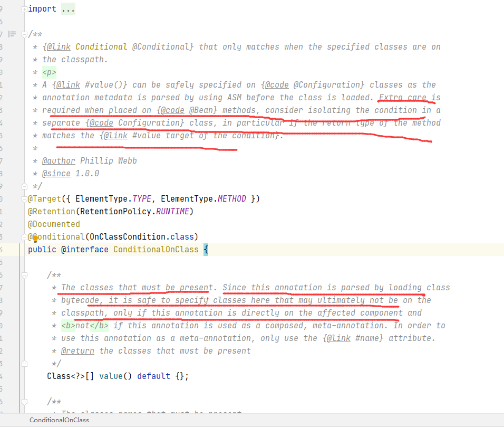Click highlighted opening brace after ConditionalOnClass
504x427 pixels.
point(206,250)
